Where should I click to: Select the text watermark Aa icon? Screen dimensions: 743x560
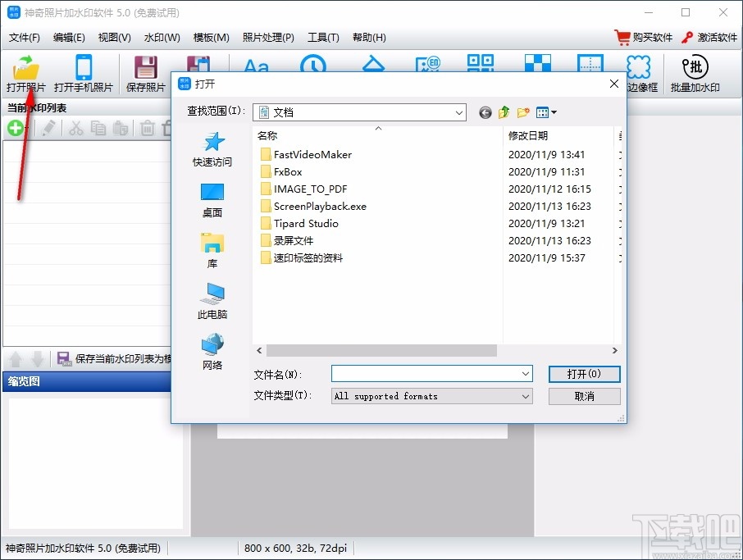257,65
